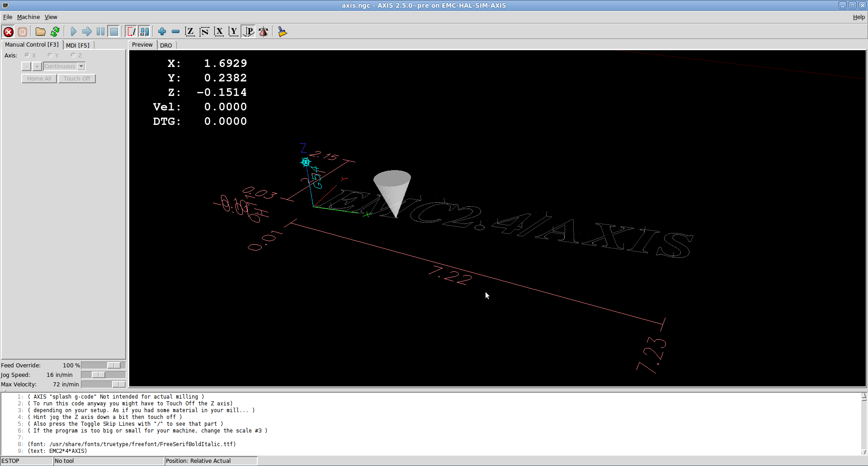The height and width of the screenshot is (466, 868).
Task: Click the G-code listing scrollbar
Action: 864,424
